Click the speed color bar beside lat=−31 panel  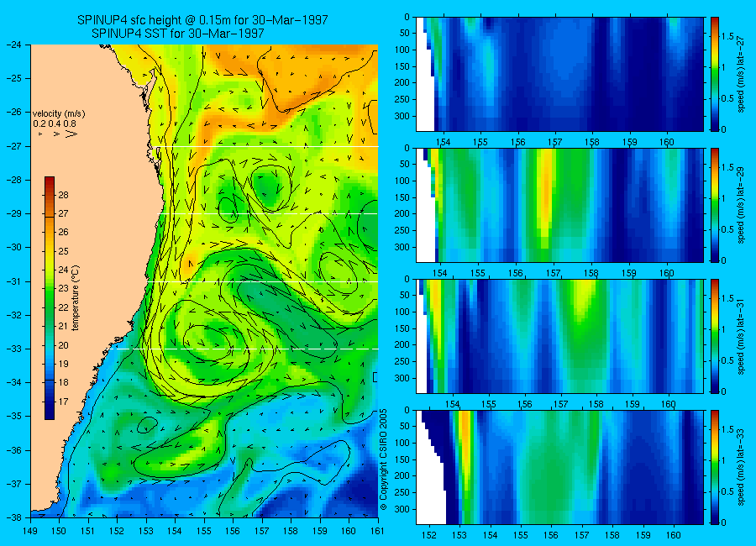(715, 336)
